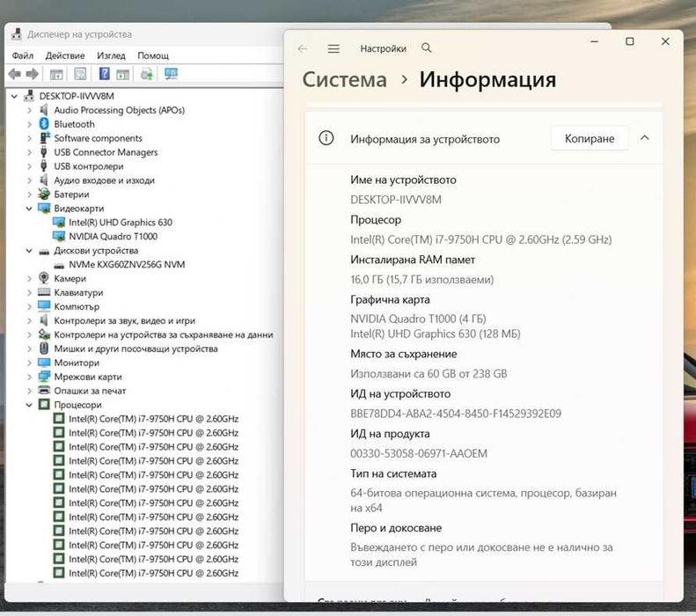The height and width of the screenshot is (616, 696).
Task: Expand the Bluetooth category chevron
Action: (29, 124)
